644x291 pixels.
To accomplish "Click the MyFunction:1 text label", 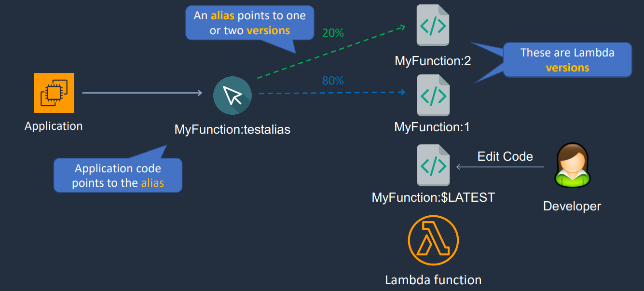I will 432,127.
